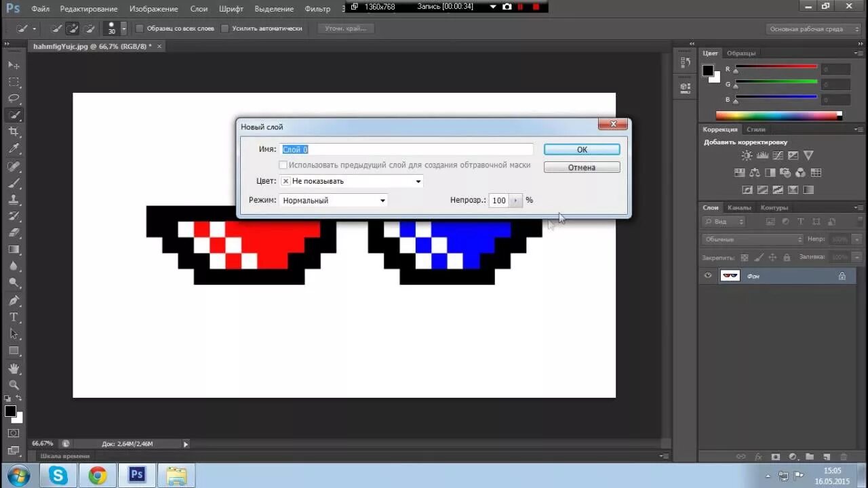This screenshot has width=868, height=488.
Task: Select the Lasso tool
Action: click(14, 98)
